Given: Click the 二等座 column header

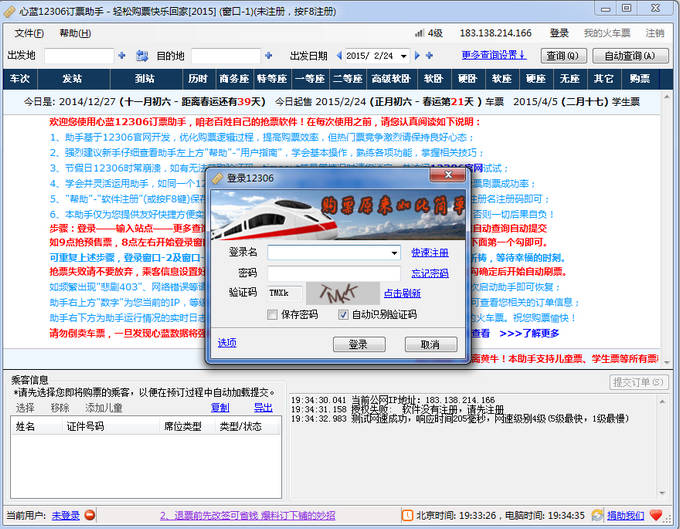Looking at the screenshot, I should point(347,78).
